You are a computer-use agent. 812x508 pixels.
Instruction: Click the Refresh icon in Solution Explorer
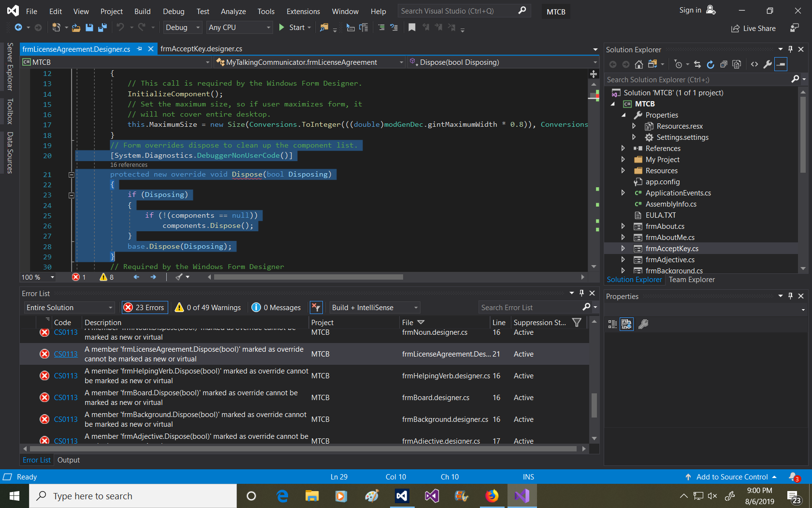click(711, 64)
